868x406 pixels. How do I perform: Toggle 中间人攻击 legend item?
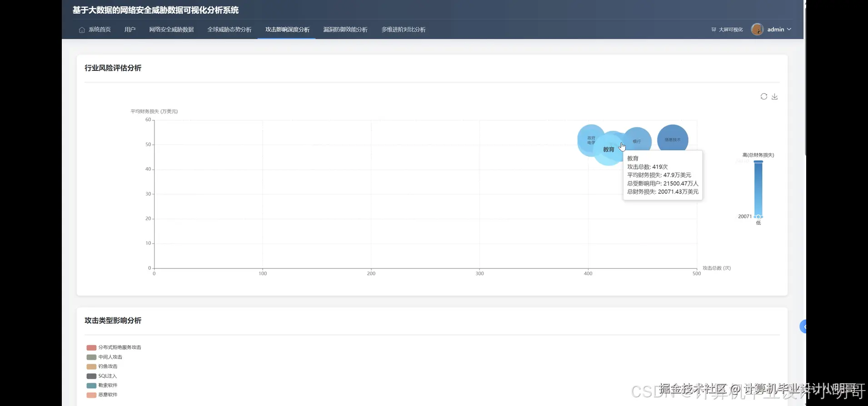104,357
